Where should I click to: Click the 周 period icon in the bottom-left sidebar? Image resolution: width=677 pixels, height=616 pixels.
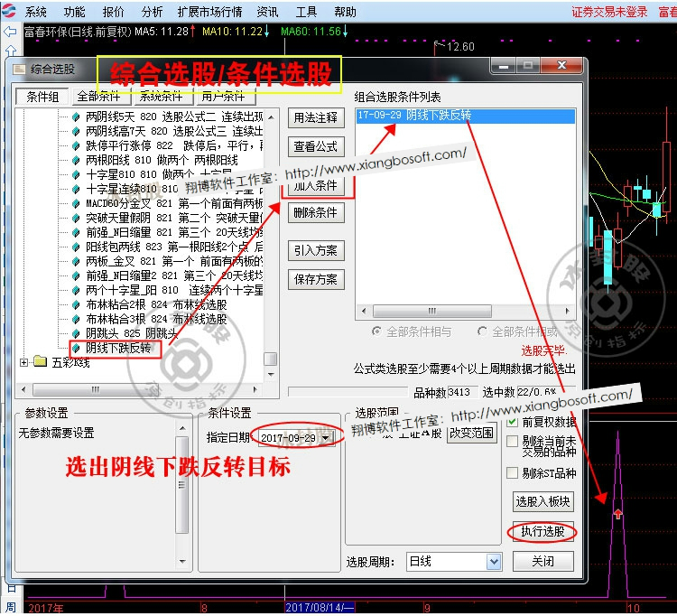[x=11, y=606]
